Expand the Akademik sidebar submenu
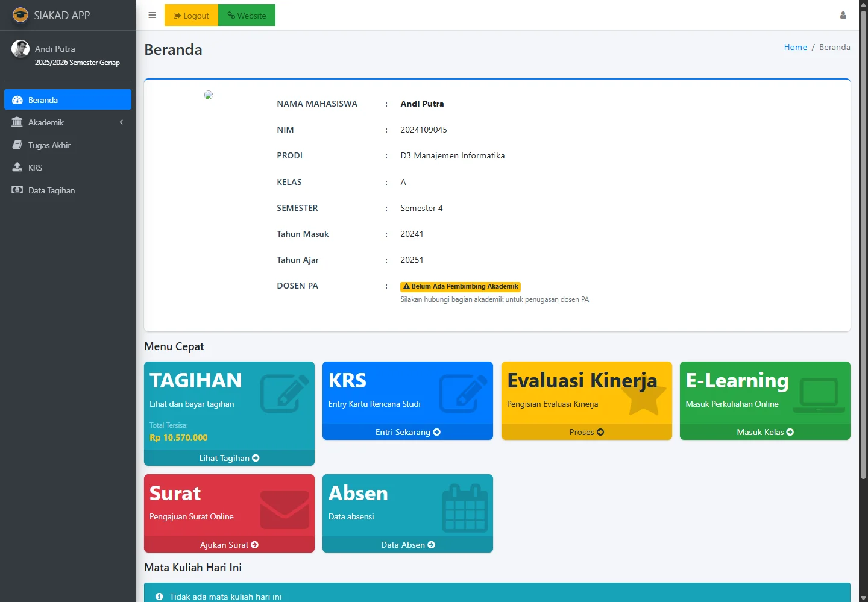Screen dimensions: 868x602 click(x=68, y=122)
